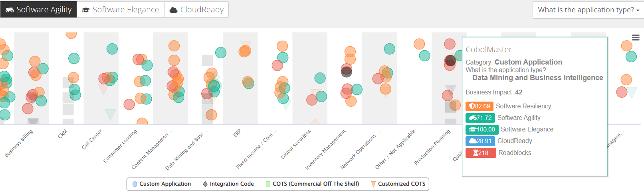This screenshot has width=644, height=196.
Task: Open the chart hamburger menu icon
Action: [x=636, y=37]
